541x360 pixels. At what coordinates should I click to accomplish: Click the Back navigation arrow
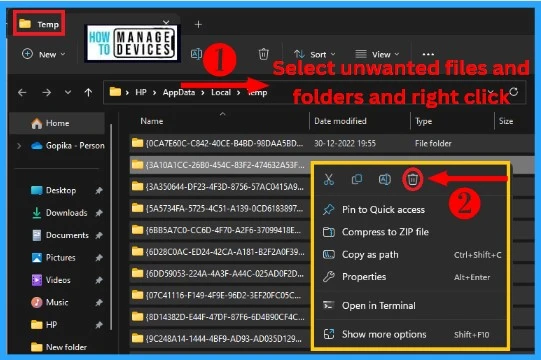22,93
